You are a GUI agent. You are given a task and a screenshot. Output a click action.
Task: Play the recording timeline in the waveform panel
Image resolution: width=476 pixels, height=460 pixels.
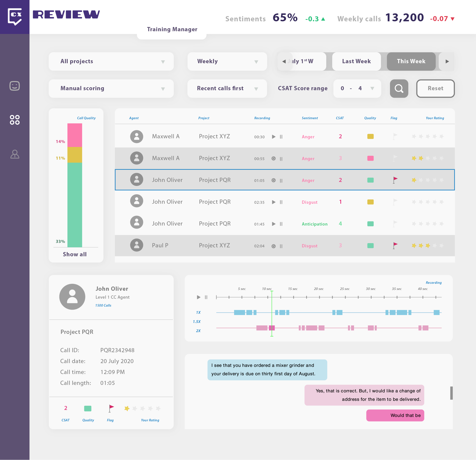point(199,297)
